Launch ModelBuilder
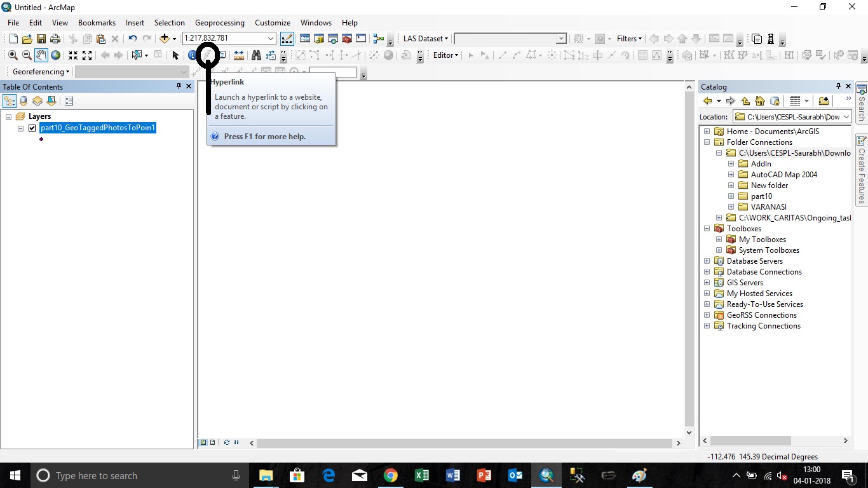This screenshot has height=488, width=868. [379, 39]
